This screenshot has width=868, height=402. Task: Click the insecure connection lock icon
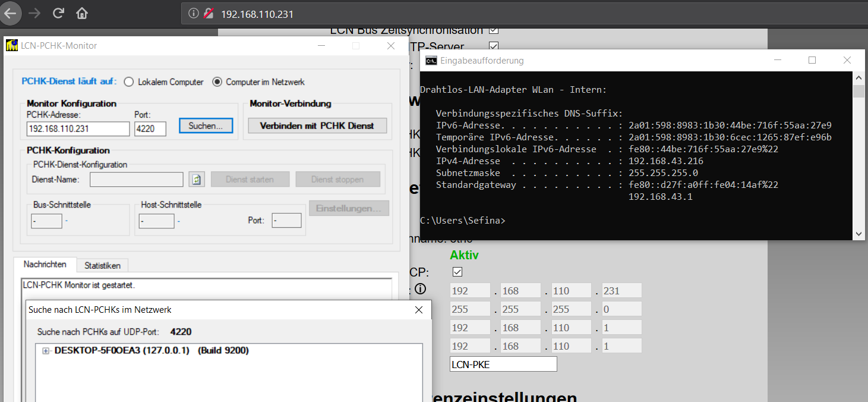tap(208, 14)
